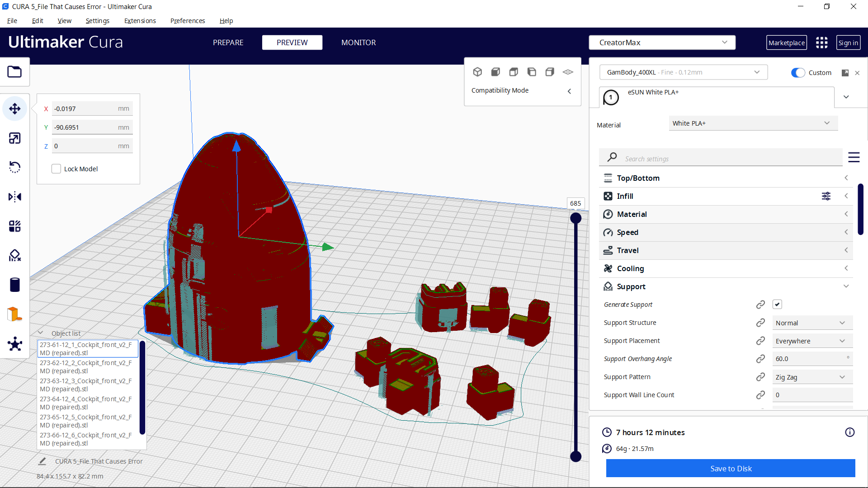
Task: Uncheck Generate Support checkbox
Action: coord(777,305)
